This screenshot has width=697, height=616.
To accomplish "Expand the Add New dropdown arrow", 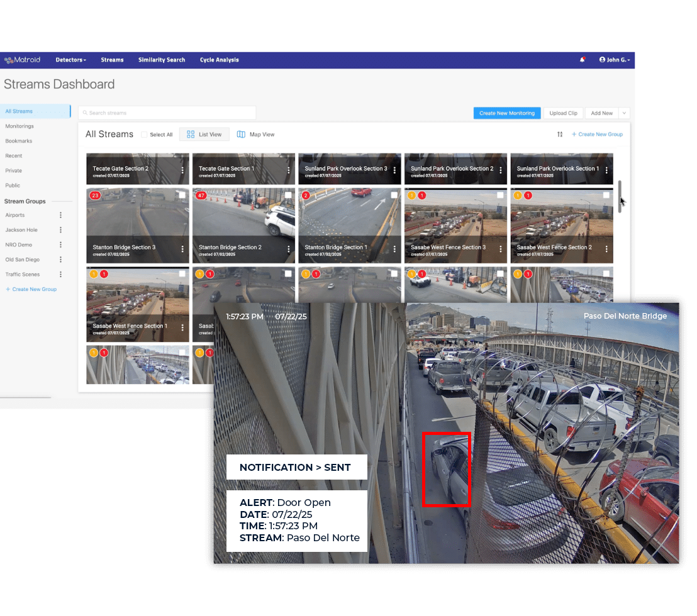I will pyautogui.click(x=624, y=113).
